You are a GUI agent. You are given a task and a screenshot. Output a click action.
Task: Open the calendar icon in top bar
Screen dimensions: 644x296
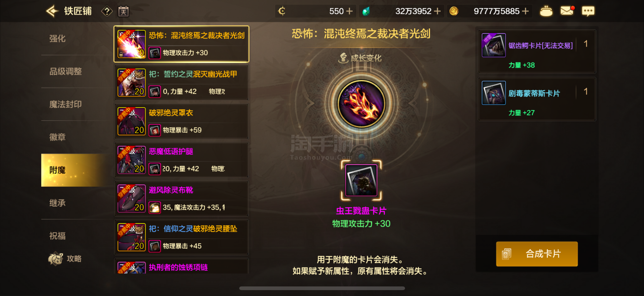[x=124, y=11]
